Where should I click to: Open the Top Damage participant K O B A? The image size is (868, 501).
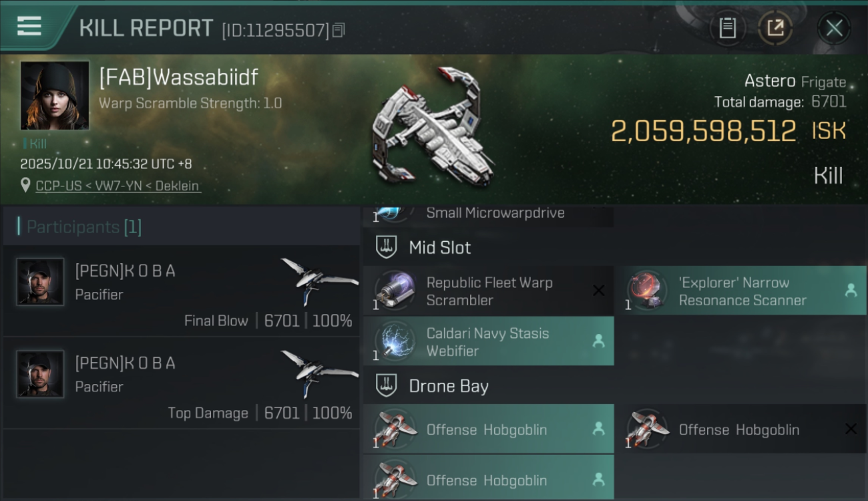point(181,383)
